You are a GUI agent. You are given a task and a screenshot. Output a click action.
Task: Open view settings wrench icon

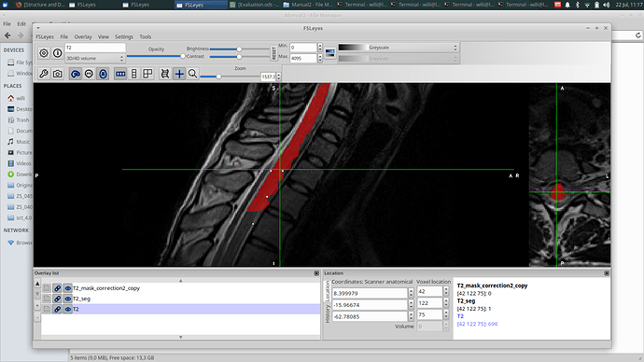[44, 74]
